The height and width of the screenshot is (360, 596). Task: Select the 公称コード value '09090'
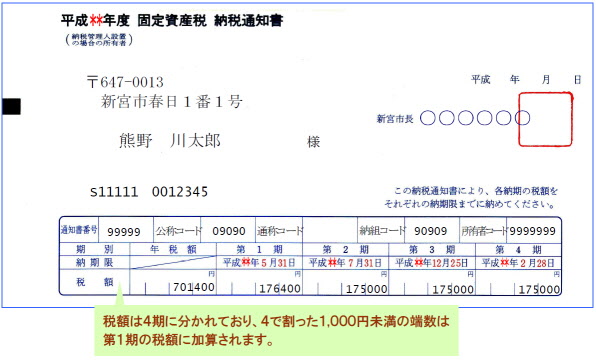pos(229,231)
